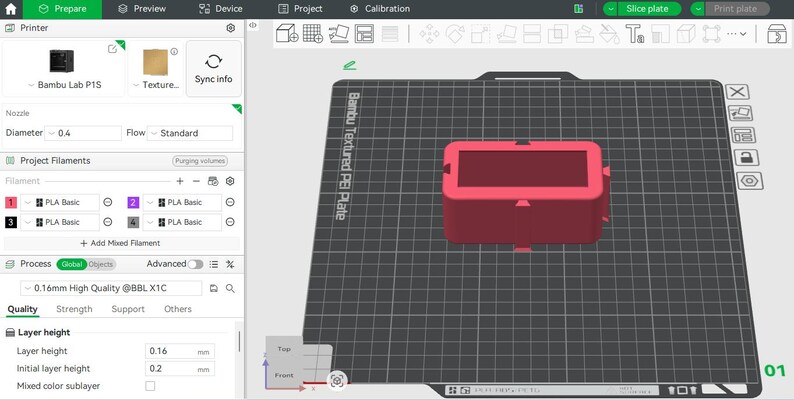The width and height of the screenshot is (794, 400).
Task: Remove plate with X icon
Action: [x=737, y=92]
